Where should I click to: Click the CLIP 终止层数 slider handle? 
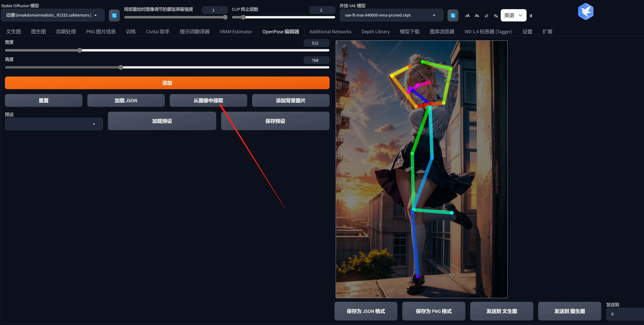pos(243,17)
